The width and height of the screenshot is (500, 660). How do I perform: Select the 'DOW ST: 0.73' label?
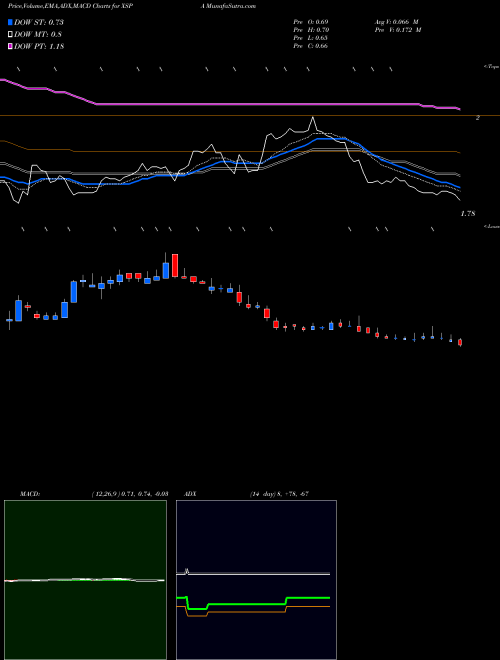coord(39,22)
